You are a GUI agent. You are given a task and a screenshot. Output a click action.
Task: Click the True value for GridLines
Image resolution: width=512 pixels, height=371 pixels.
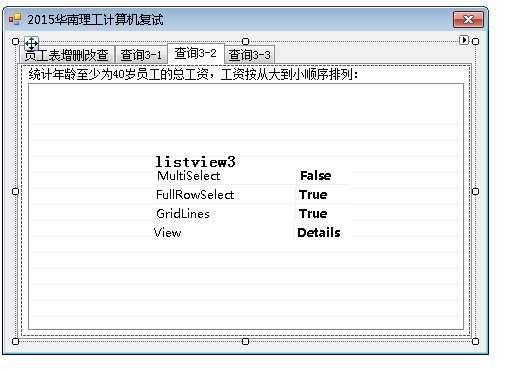click(313, 214)
